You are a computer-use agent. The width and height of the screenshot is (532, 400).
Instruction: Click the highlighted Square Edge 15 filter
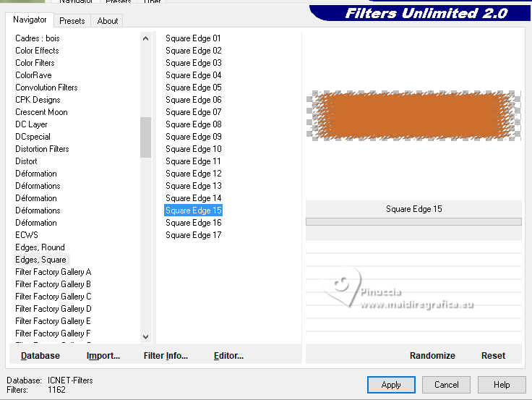tap(194, 210)
